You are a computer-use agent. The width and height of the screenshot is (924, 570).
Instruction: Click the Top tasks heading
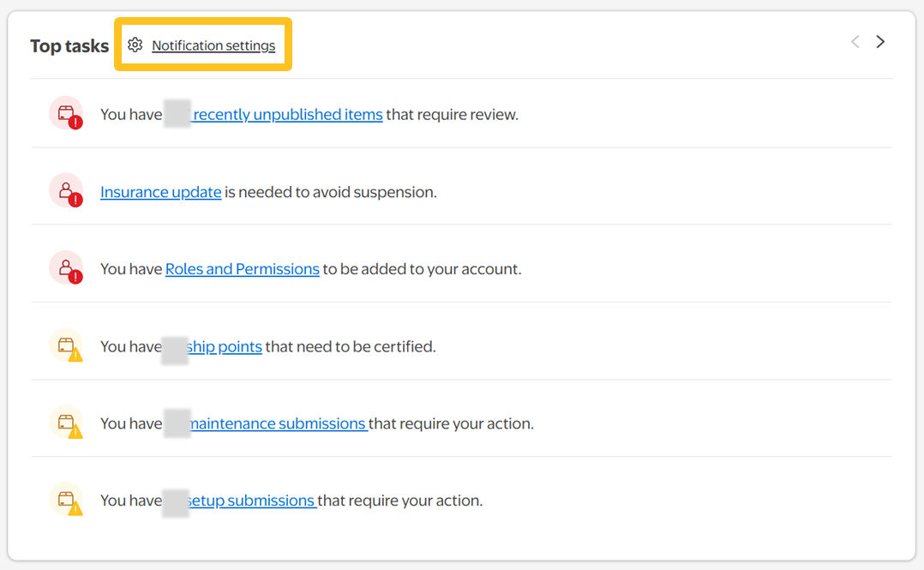coord(69,46)
